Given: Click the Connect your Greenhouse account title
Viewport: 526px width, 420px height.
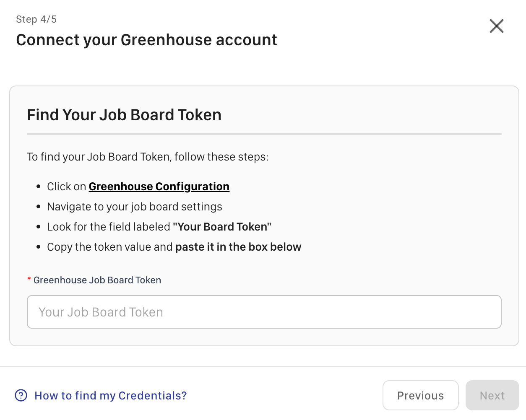Looking at the screenshot, I should [x=146, y=40].
